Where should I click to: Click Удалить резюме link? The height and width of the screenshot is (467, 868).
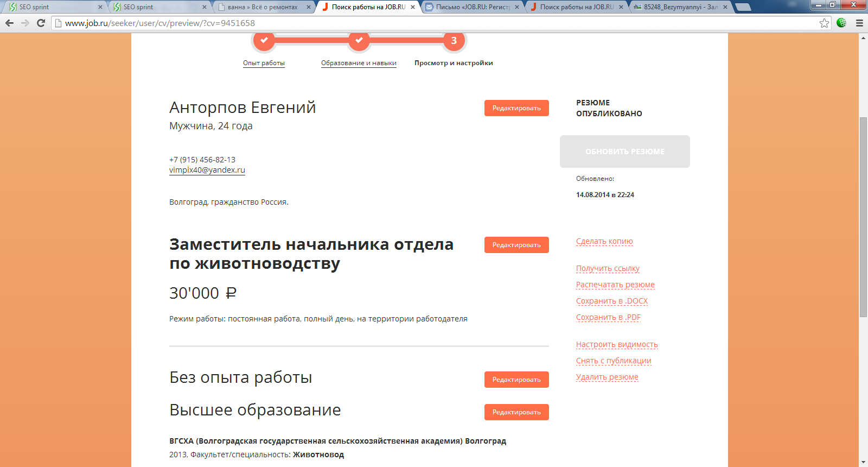point(607,377)
